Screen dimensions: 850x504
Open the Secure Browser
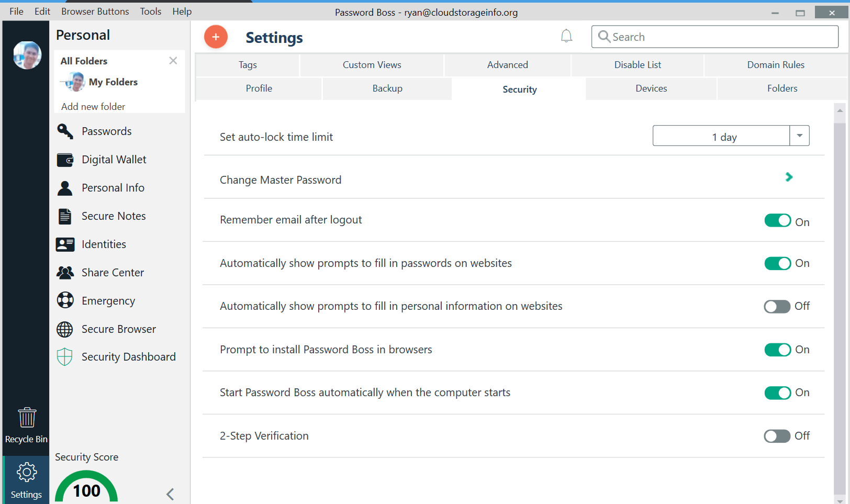click(x=118, y=329)
